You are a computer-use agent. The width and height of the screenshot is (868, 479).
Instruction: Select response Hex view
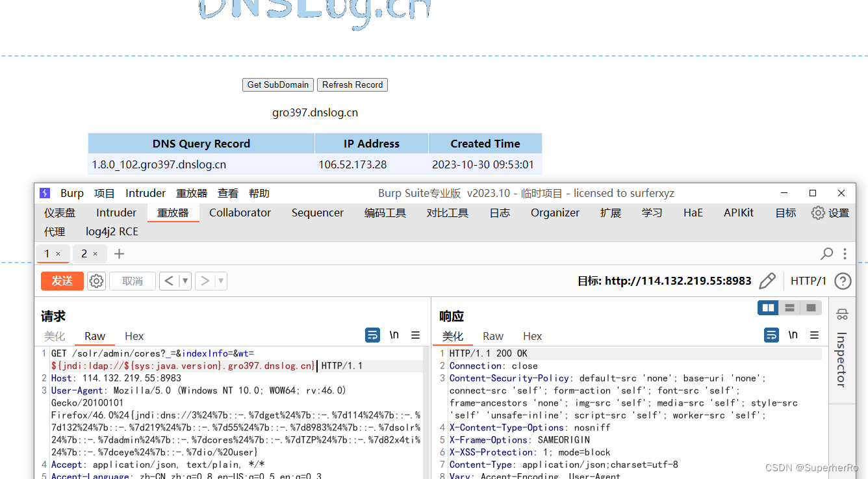pyautogui.click(x=532, y=336)
